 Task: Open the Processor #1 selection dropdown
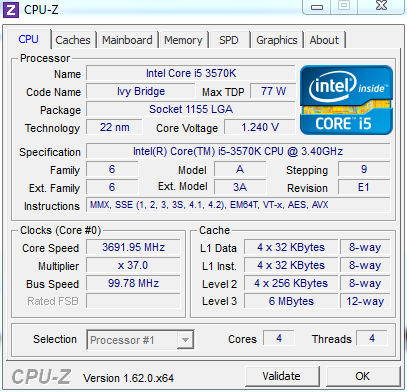[140, 340]
